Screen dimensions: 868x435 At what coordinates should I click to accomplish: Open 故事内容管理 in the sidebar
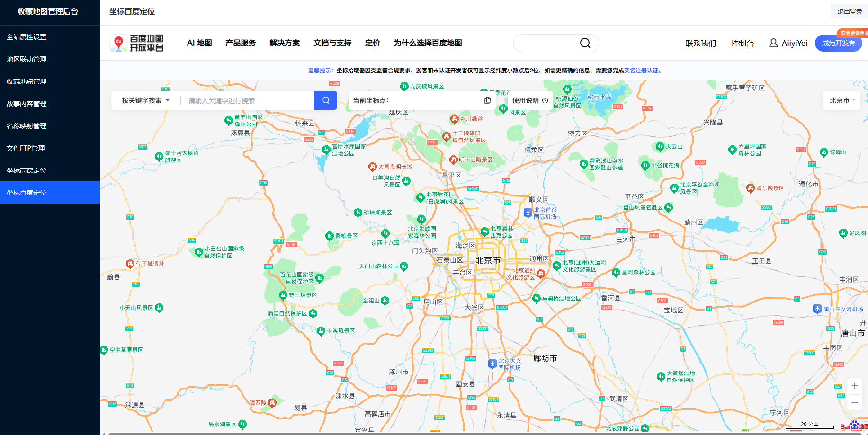point(50,104)
